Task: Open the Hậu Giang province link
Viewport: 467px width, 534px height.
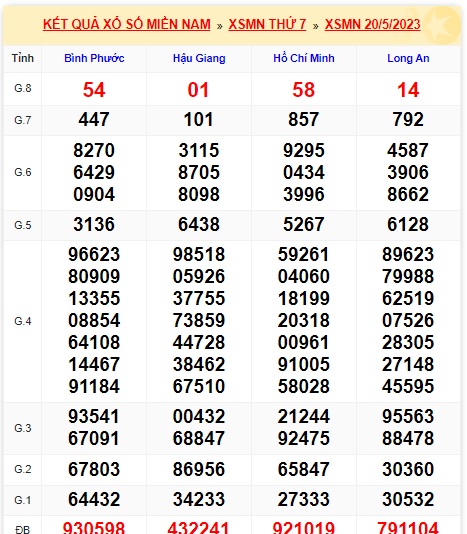Action: pos(199,58)
